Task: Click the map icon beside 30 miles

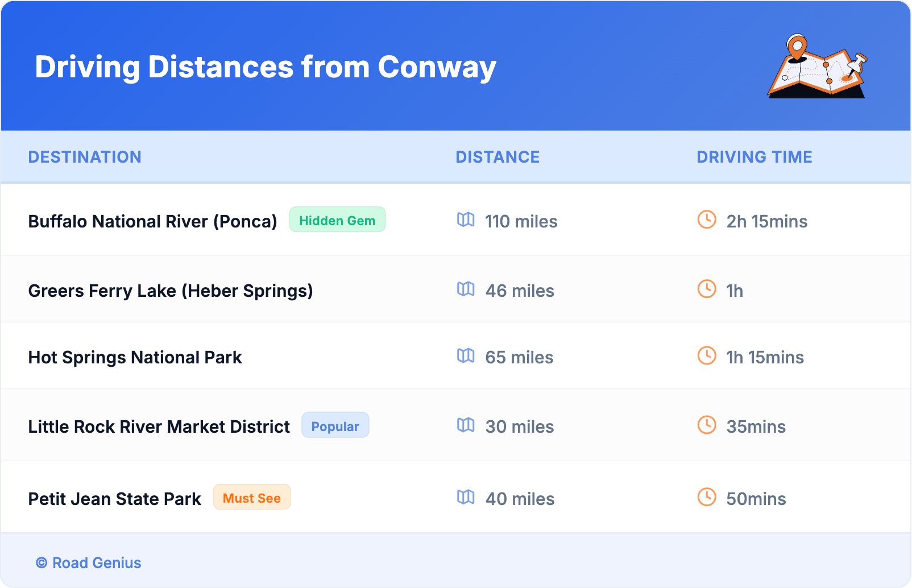Action: pyautogui.click(x=466, y=425)
